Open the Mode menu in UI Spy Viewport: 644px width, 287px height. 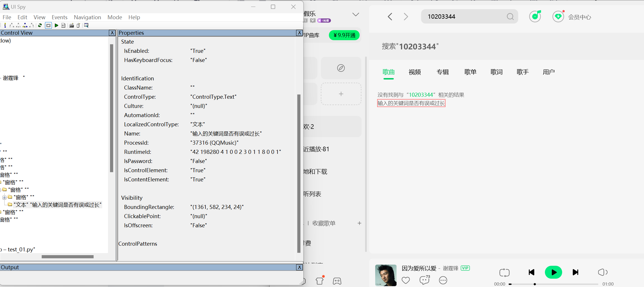click(115, 17)
